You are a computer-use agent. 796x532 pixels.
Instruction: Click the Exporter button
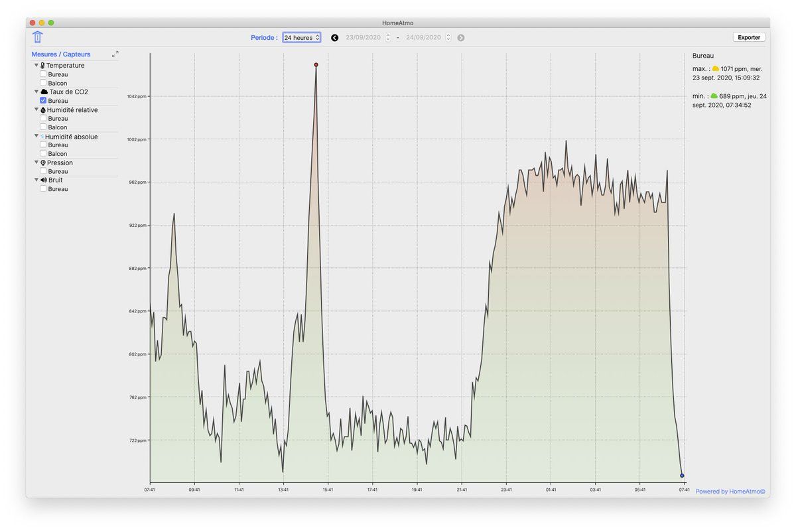(749, 37)
